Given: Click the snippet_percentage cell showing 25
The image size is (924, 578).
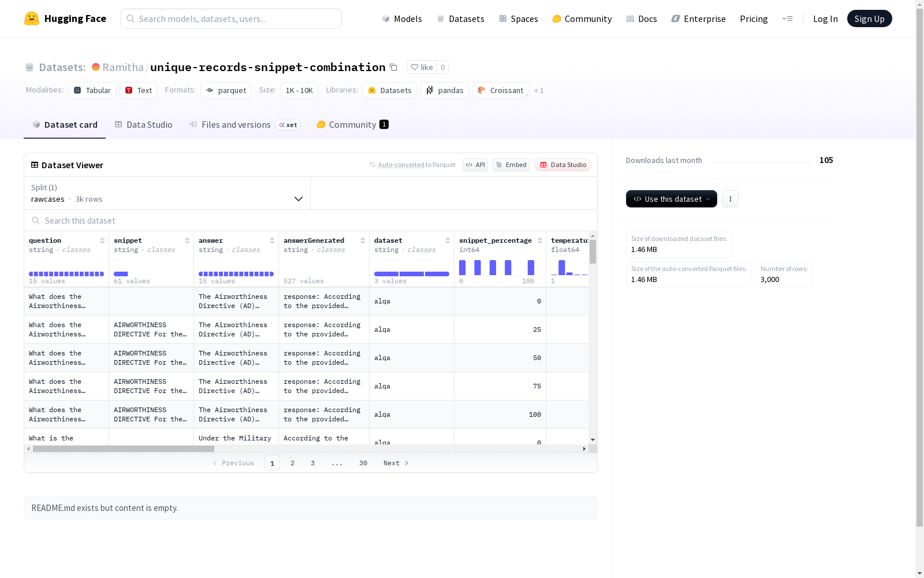Looking at the screenshot, I should tap(500, 329).
